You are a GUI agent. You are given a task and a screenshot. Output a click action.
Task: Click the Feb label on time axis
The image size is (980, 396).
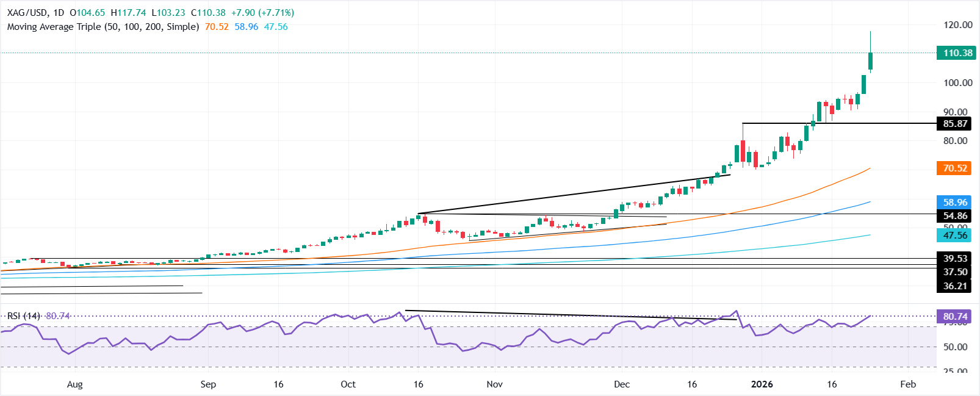coord(908,384)
